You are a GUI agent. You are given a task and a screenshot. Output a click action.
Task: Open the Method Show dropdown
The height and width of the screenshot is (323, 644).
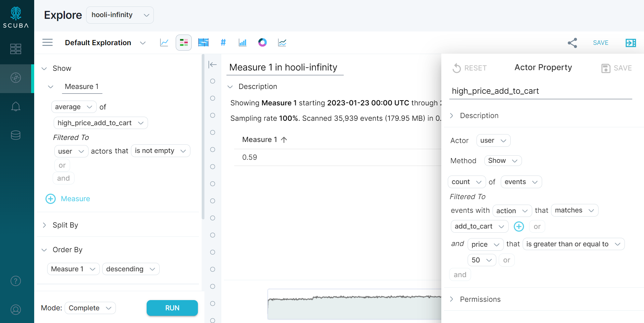click(503, 161)
